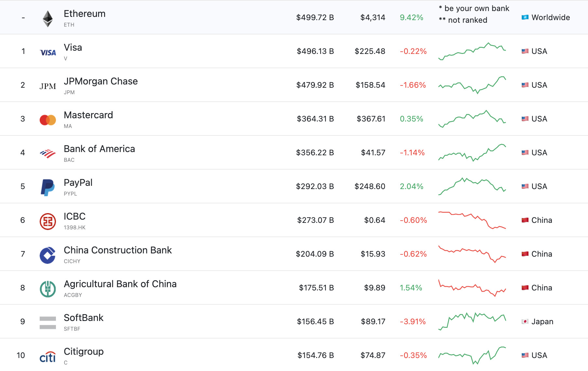Click Ethereum market cap $499.72 B
This screenshot has width=588, height=371.
(315, 17)
